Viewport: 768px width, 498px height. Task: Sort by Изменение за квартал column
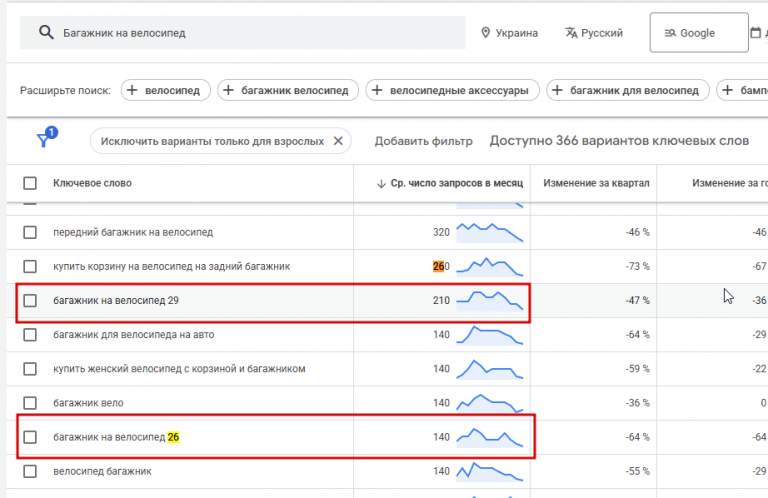pyautogui.click(x=597, y=183)
